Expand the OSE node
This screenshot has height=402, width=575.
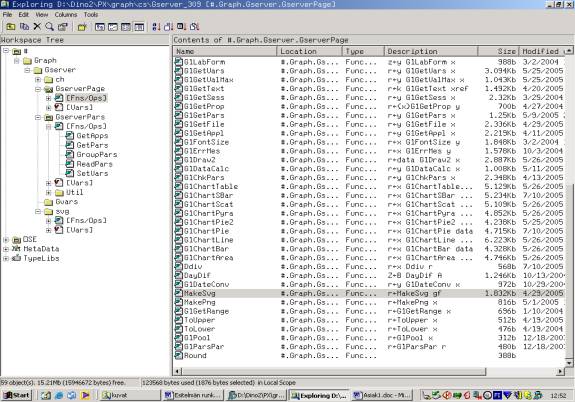click(x=6, y=240)
